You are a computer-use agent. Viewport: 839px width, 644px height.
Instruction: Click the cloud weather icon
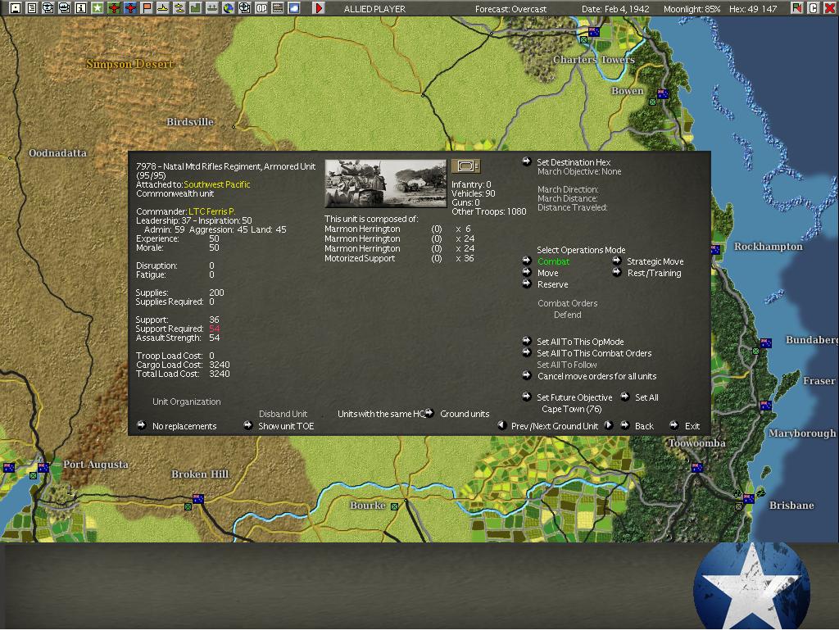294,8
